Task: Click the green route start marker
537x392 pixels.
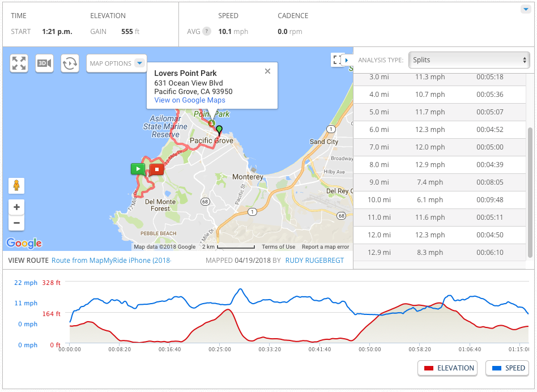Action: tap(138, 168)
